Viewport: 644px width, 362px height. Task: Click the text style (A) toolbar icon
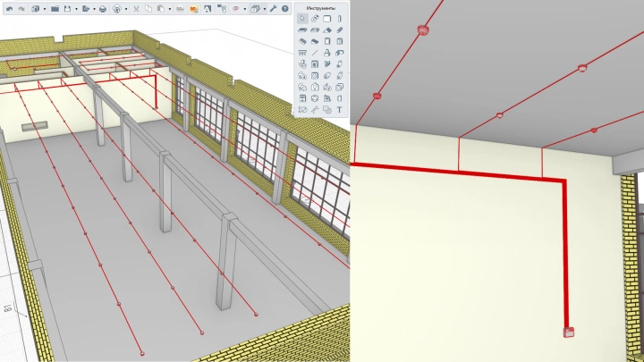pyautogui.click(x=208, y=8)
